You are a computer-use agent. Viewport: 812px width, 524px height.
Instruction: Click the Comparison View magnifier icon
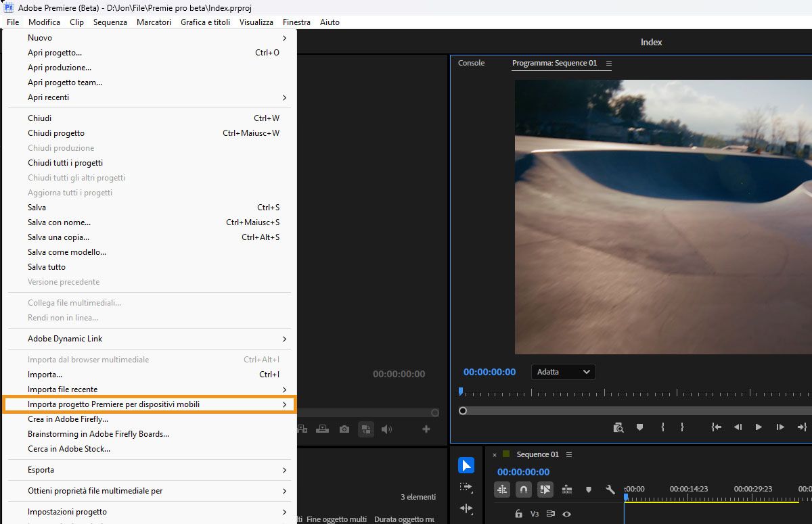pyautogui.click(x=619, y=427)
